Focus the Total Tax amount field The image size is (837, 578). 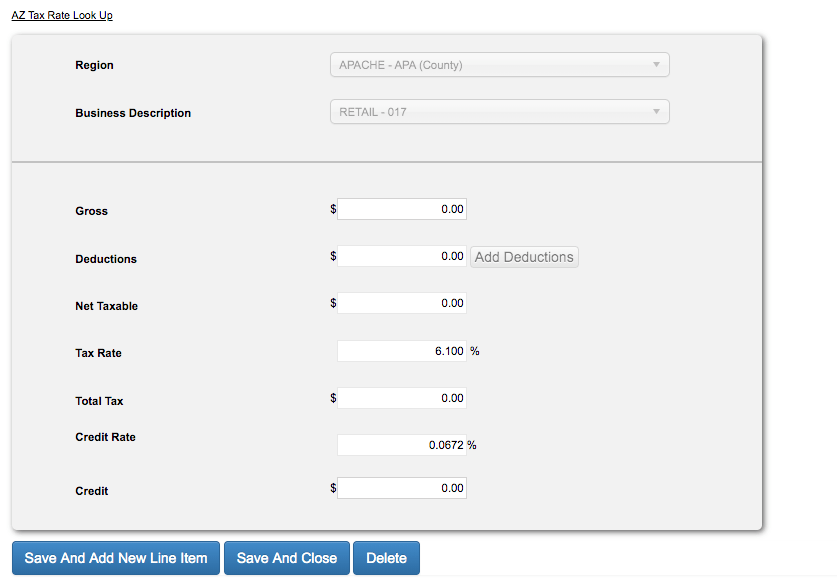(x=402, y=398)
